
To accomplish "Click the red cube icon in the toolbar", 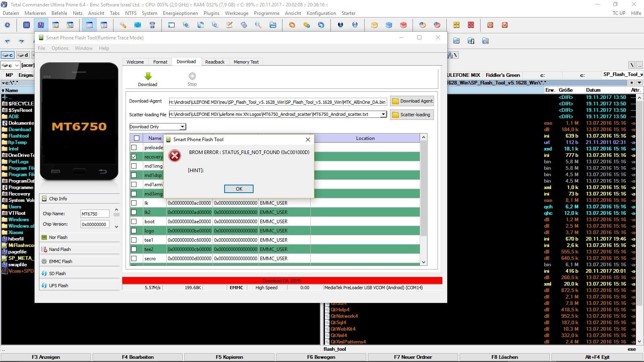I will 403,25.
